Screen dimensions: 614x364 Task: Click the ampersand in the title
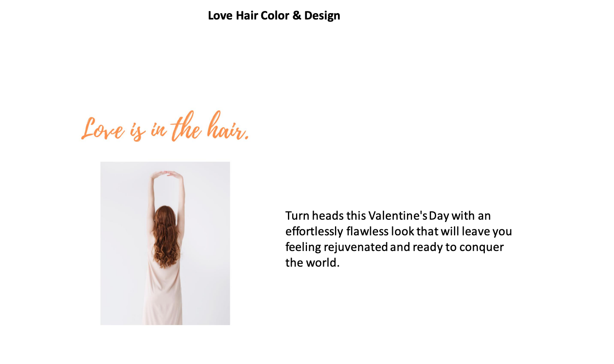pyautogui.click(x=297, y=16)
